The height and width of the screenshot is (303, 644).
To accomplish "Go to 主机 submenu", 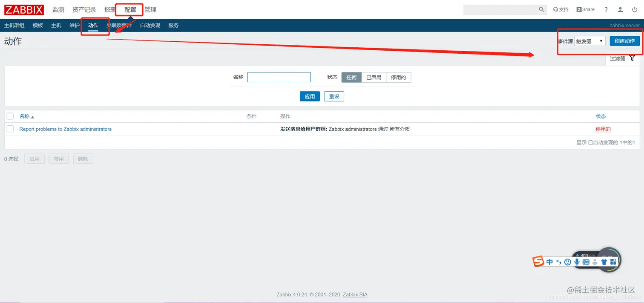I will pyautogui.click(x=56, y=26).
